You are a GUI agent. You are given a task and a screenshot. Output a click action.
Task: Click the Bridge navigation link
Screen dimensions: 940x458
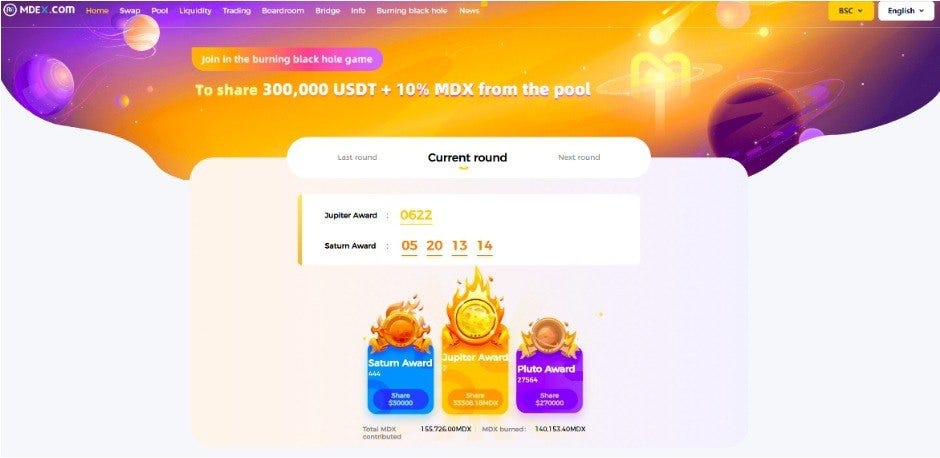pyautogui.click(x=327, y=11)
